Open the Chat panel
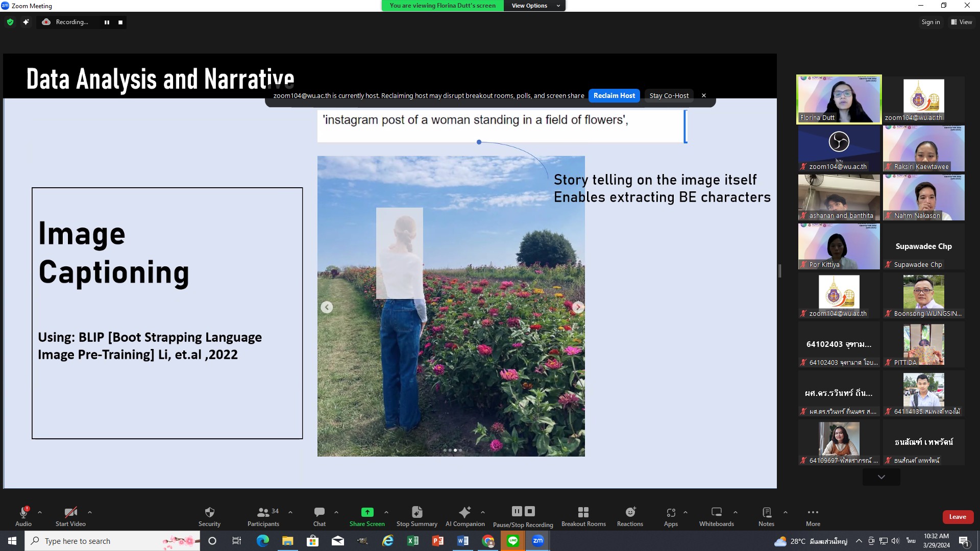The height and width of the screenshot is (551, 980). pyautogui.click(x=320, y=512)
